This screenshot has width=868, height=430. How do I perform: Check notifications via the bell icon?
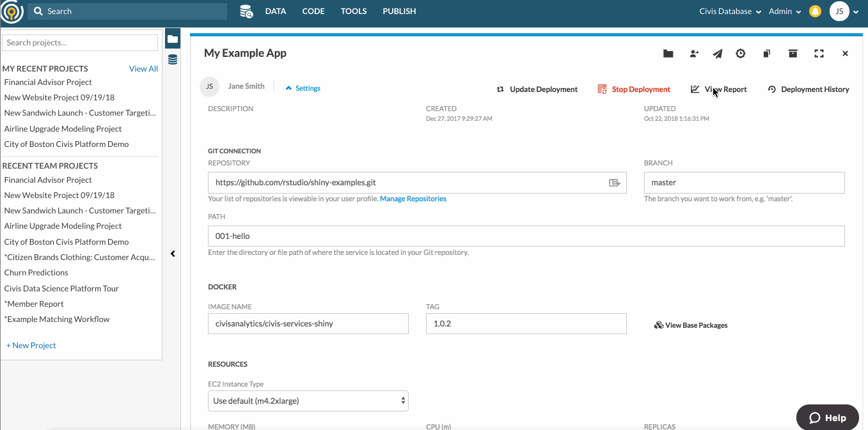coord(814,11)
